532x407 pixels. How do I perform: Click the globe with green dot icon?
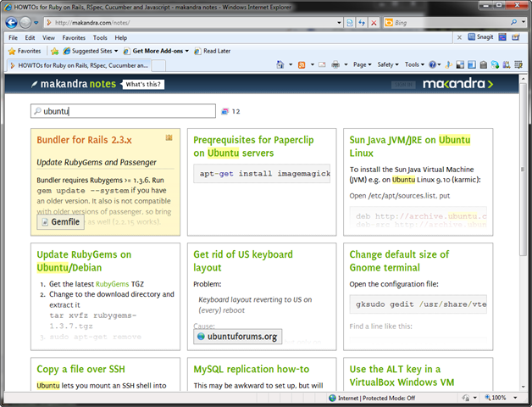coord(495,64)
